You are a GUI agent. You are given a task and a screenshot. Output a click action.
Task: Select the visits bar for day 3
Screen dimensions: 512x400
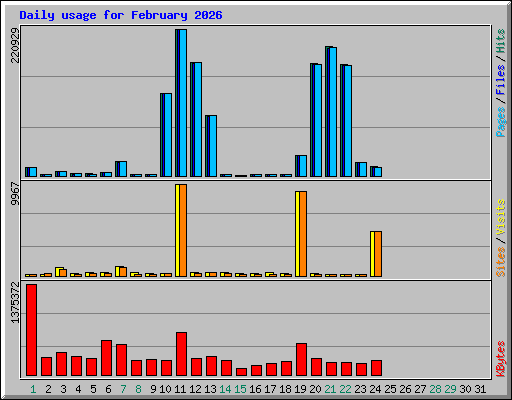(x=61, y=272)
